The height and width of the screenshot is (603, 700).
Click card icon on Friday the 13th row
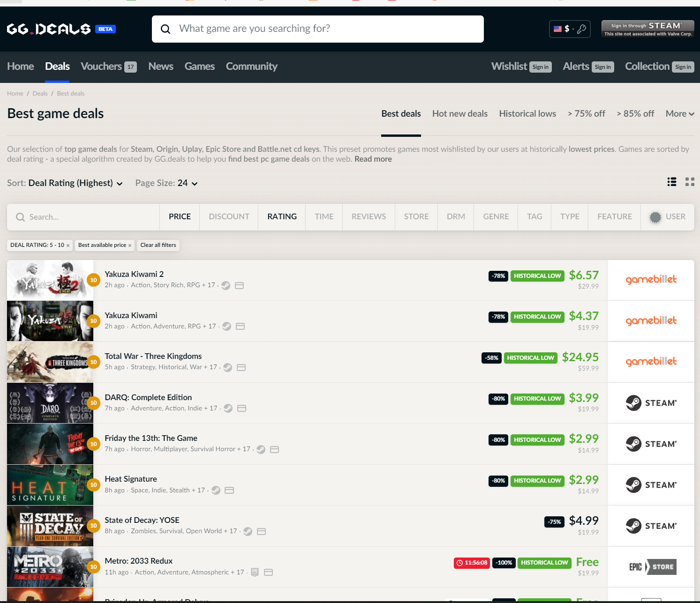click(x=275, y=449)
